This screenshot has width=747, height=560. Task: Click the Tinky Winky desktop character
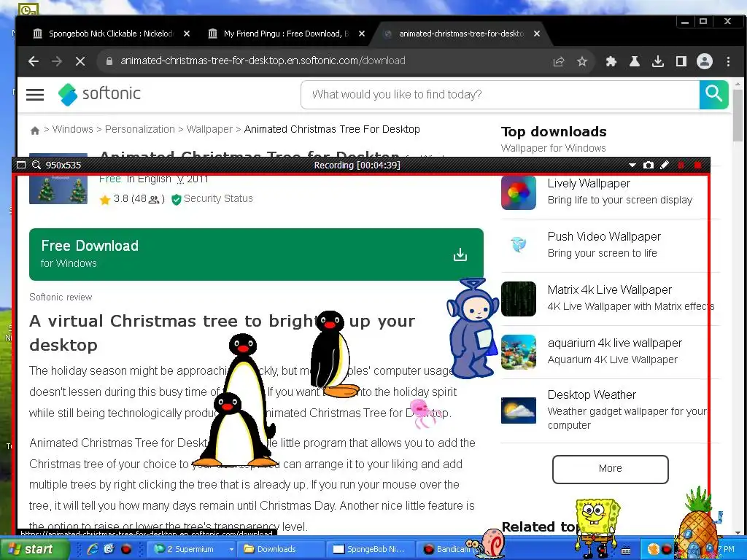472,328
